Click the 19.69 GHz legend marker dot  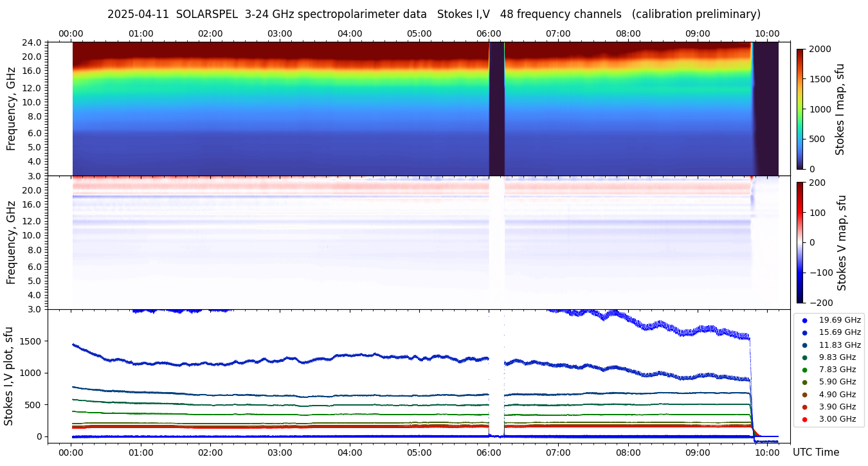point(804,320)
